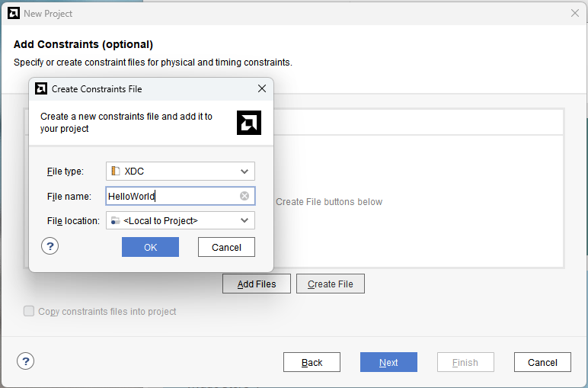Viewport: 588px width, 388px height.
Task: Toggle Copy constraints files into project checkbox
Action: 29,311
